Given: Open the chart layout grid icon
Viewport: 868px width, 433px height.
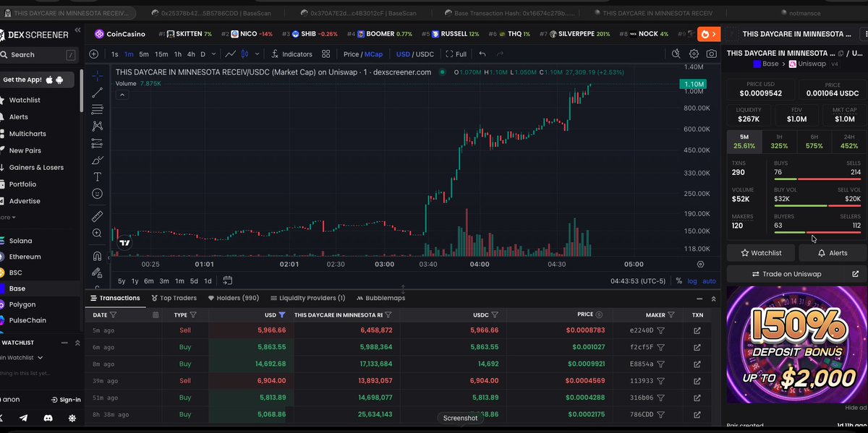Looking at the screenshot, I should [326, 54].
